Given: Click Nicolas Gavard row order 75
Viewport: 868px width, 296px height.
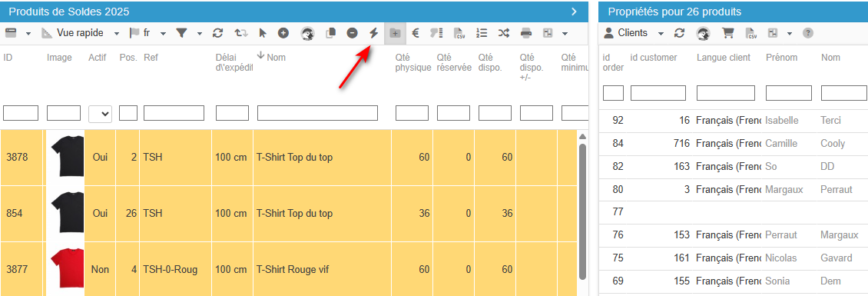Looking at the screenshot, I should click(x=734, y=258).
